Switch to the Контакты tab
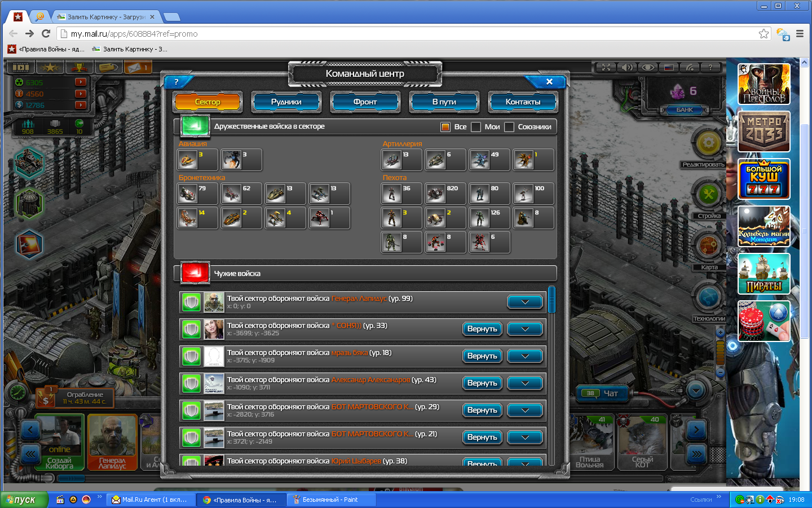812x508 pixels. coord(523,102)
